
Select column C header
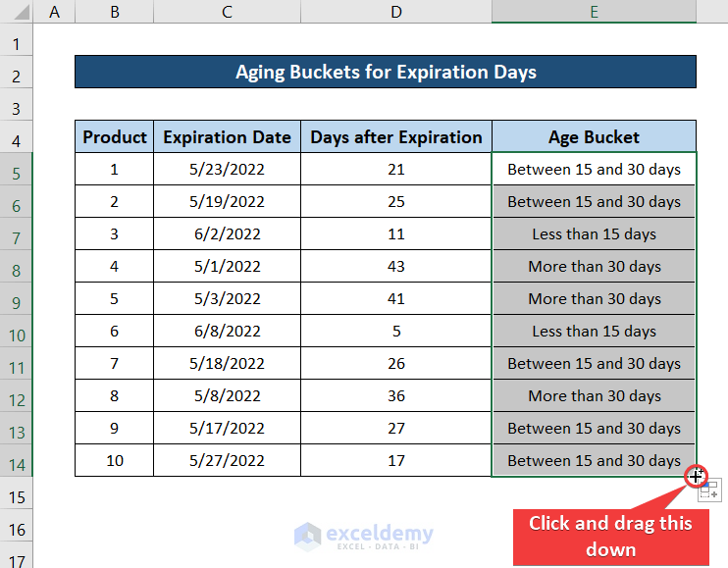point(227,12)
